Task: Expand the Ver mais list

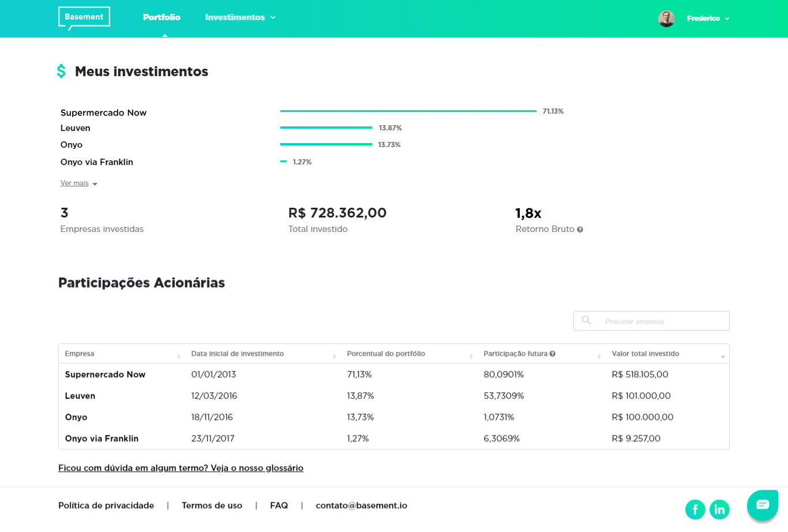Action: pos(79,183)
